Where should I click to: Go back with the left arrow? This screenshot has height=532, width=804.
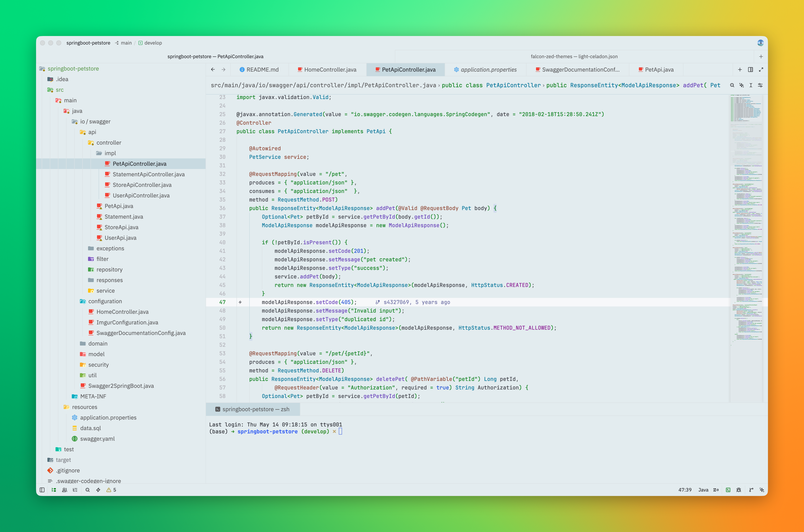click(213, 70)
